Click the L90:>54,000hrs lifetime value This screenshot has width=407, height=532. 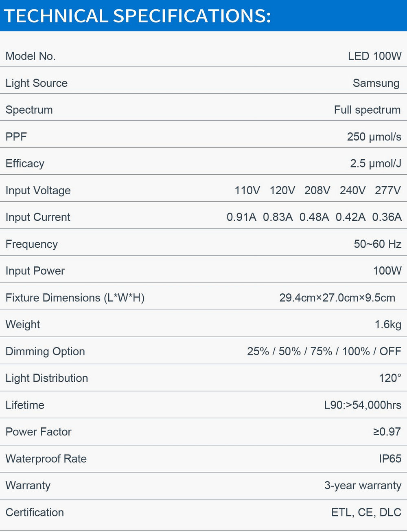click(363, 405)
